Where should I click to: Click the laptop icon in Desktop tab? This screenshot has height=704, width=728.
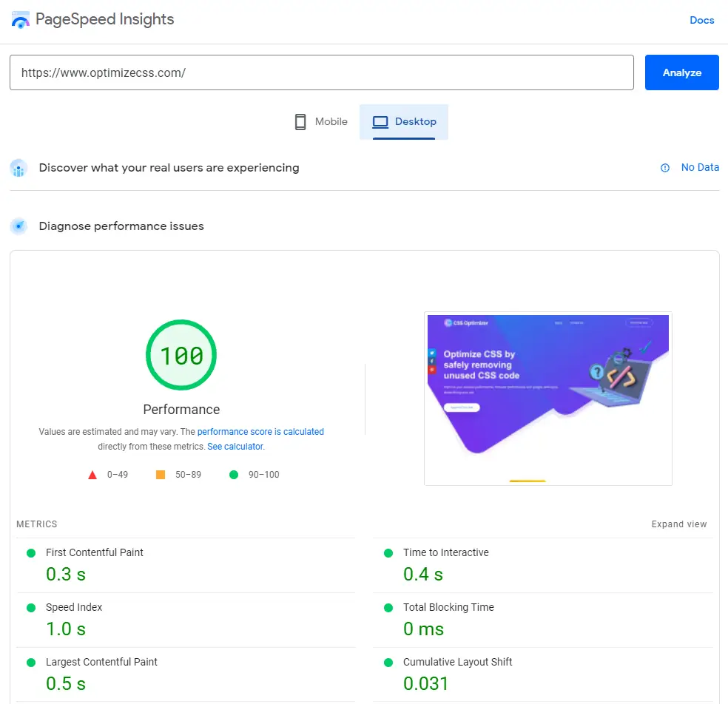click(380, 121)
